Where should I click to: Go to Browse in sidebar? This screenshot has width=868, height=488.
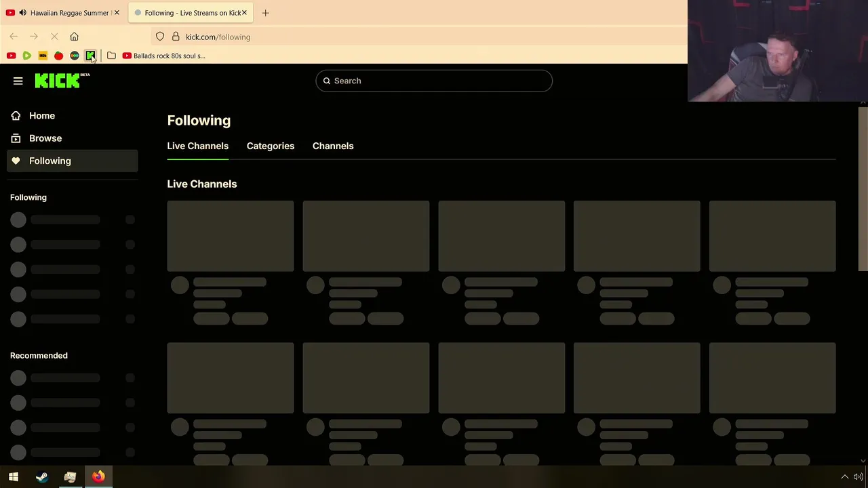pyautogui.click(x=73, y=138)
